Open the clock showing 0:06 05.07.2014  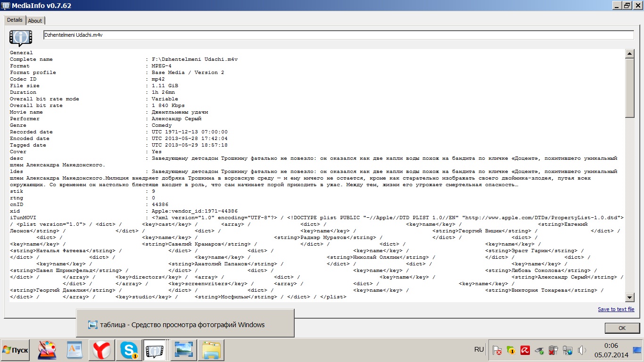pyautogui.click(x=611, y=350)
